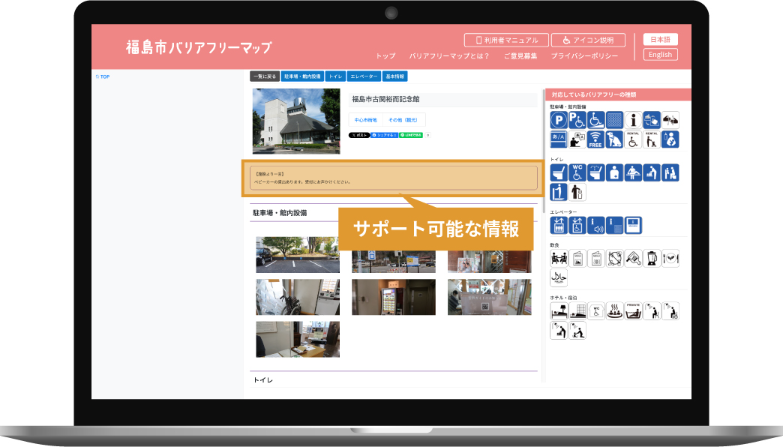Click the free Wi-Fi icon

coord(596,139)
